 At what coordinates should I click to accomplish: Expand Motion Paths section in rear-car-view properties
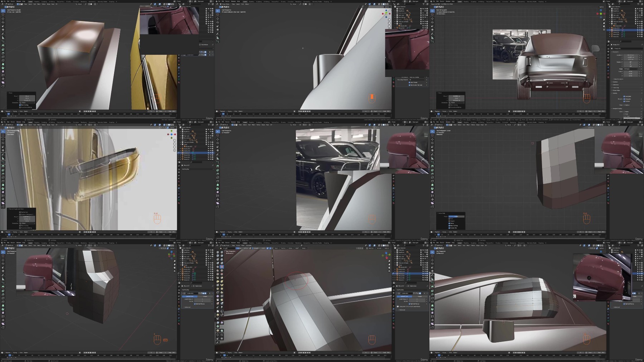(616, 90)
